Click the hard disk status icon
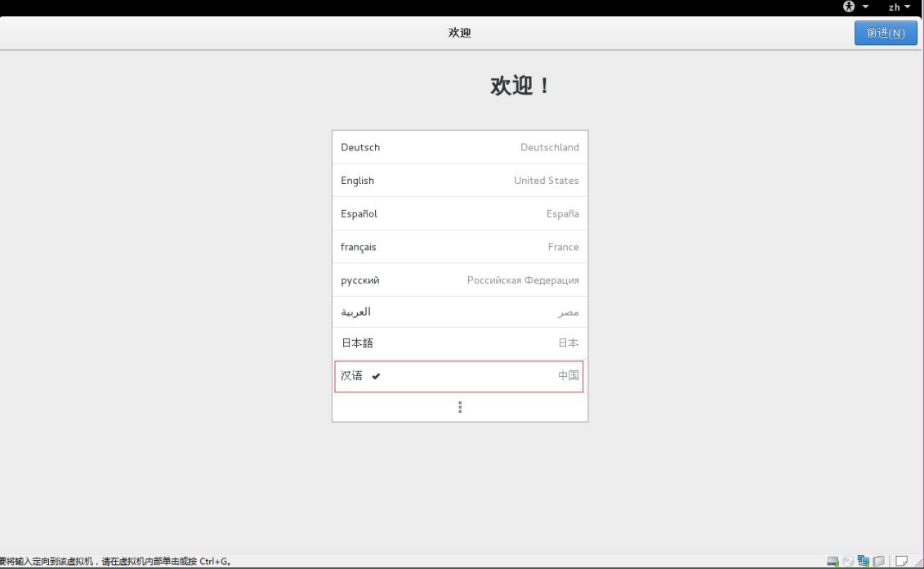This screenshot has height=569, width=924. point(832,561)
